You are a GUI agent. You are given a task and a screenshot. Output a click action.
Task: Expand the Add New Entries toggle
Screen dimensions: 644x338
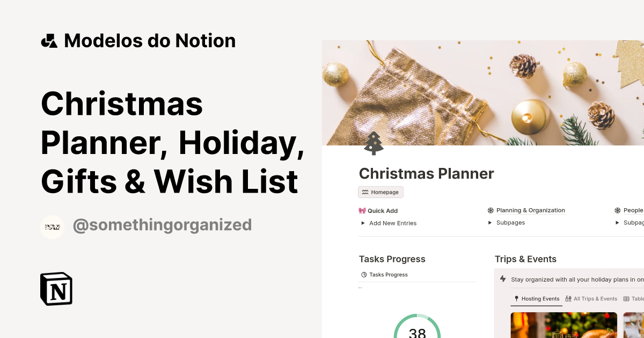[x=363, y=223]
